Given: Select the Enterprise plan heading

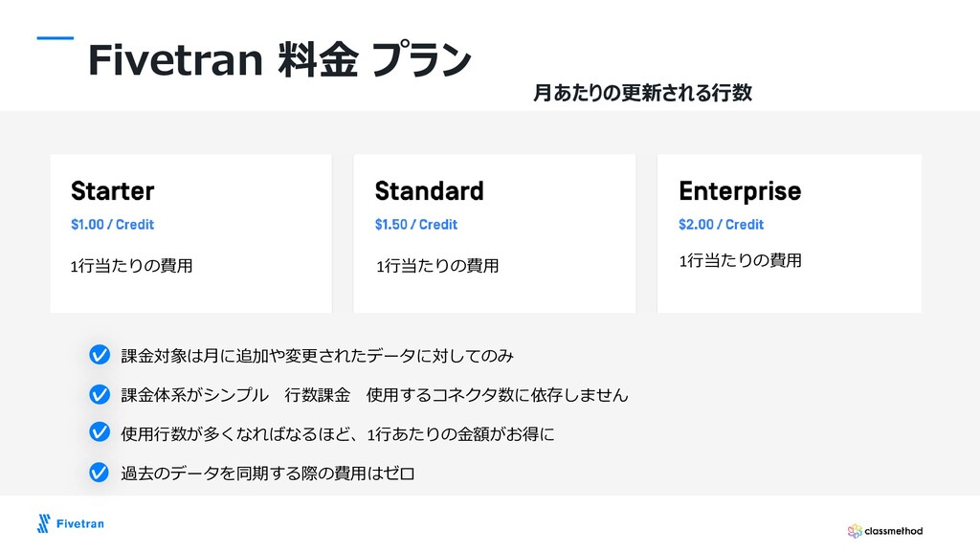Looking at the screenshot, I should [740, 191].
